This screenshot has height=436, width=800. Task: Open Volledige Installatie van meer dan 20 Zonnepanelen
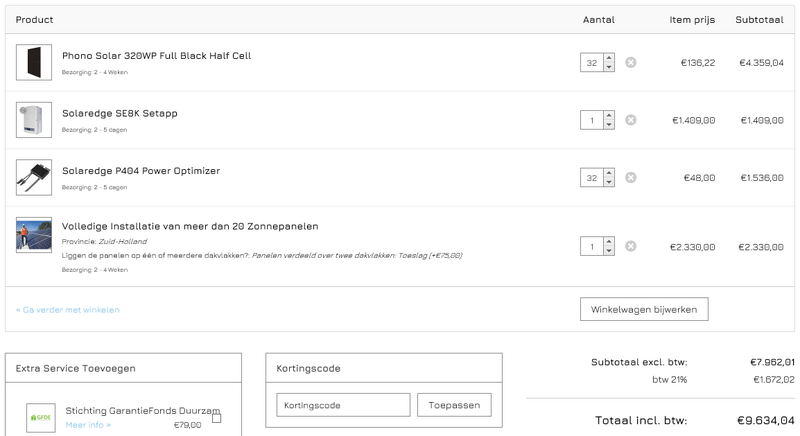tap(190, 226)
